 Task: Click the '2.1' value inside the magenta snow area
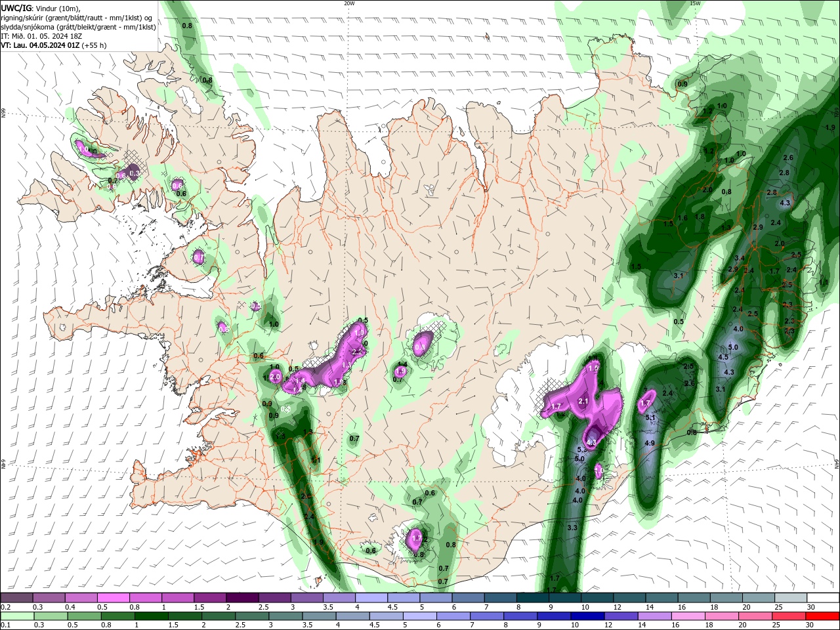pos(583,400)
